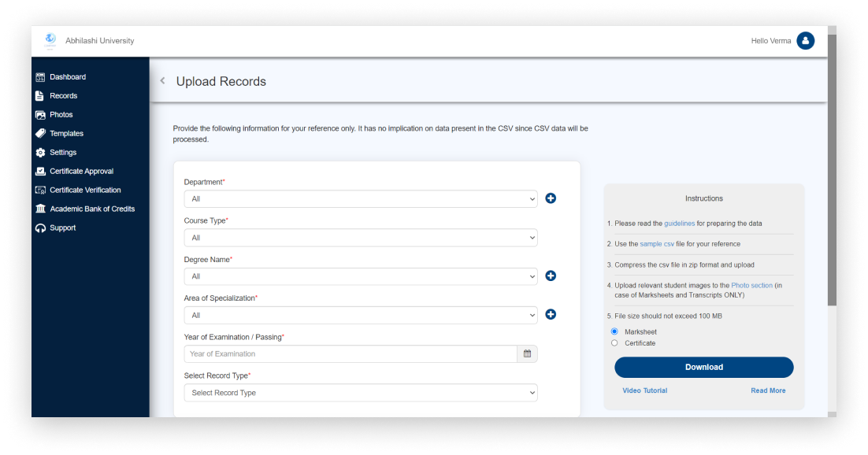Click the add icon next to Department
The image size is (868, 455).
pyautogui.click(x=551, y=198)
